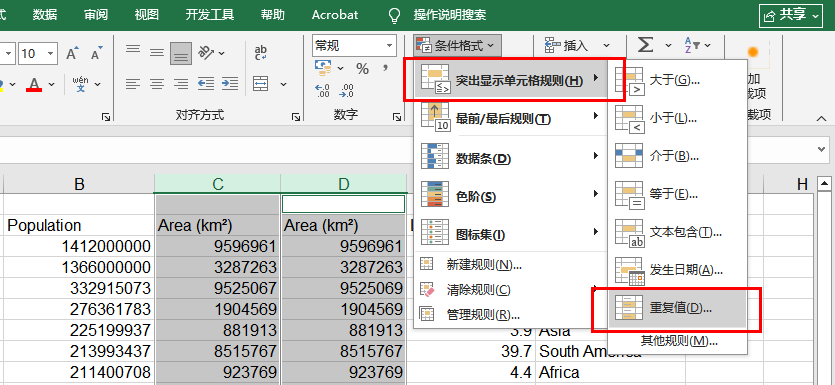Screen dimensions: 835x385
Task: Toggle the bottom align button
Action: (x=181, y=53)
